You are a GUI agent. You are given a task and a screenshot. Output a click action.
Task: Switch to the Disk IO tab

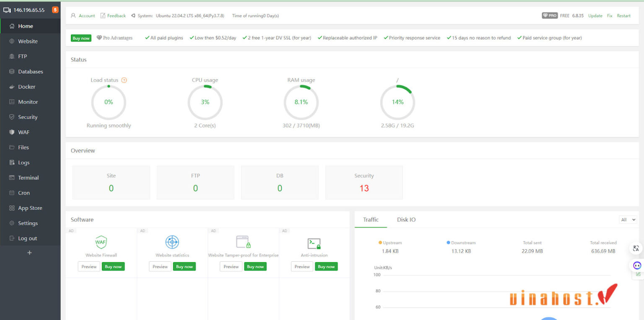point(406,220)
